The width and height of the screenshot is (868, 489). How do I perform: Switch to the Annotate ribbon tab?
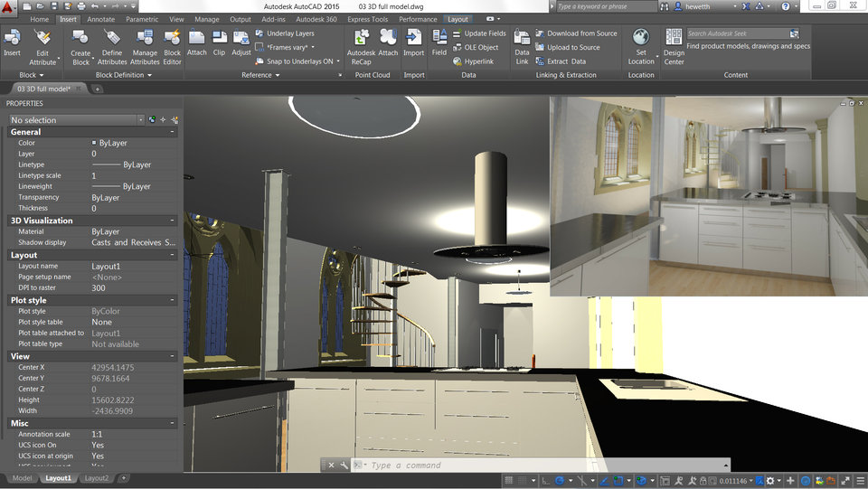pyautogui.click(x=100, y=19)
